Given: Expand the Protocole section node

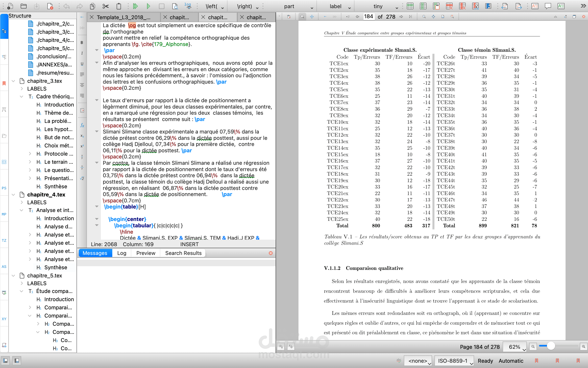Looking at the screenshot, I should click(30, 154).
